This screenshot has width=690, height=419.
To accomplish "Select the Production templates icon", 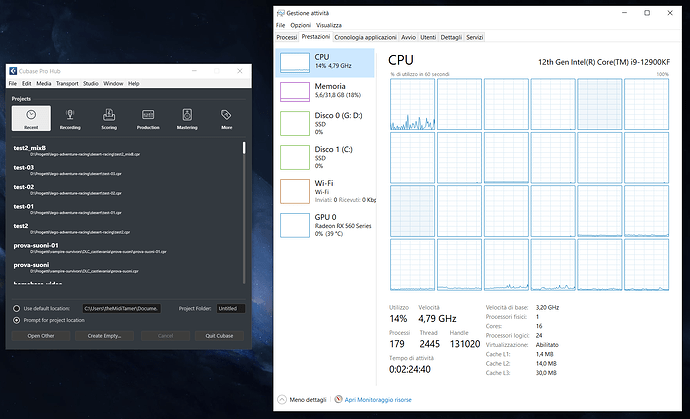I will pos(148,118).
